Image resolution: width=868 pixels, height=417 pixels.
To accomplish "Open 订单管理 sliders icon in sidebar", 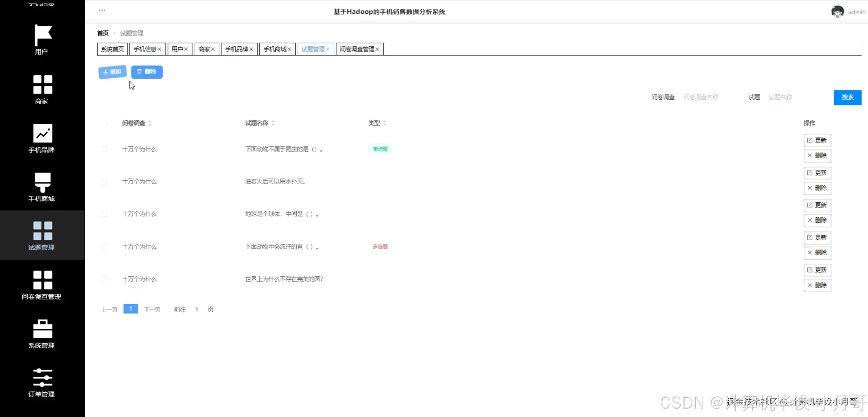I will point(42,378).
